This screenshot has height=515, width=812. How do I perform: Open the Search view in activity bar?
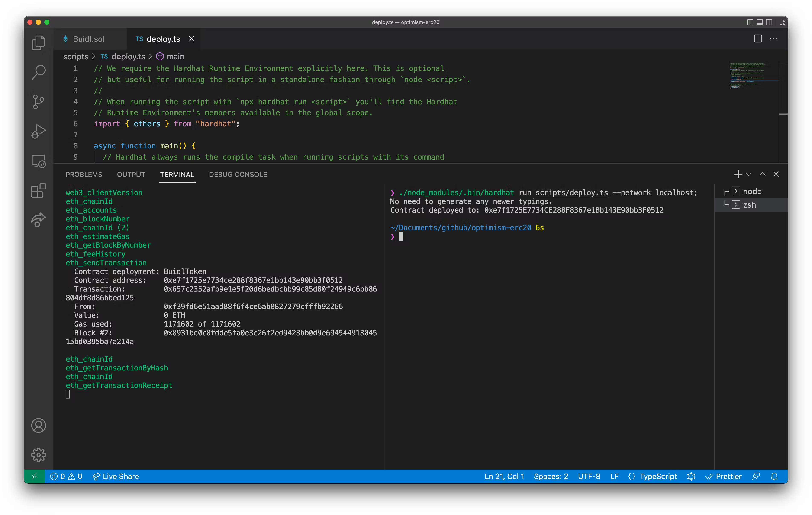click(x=38, y=72)
